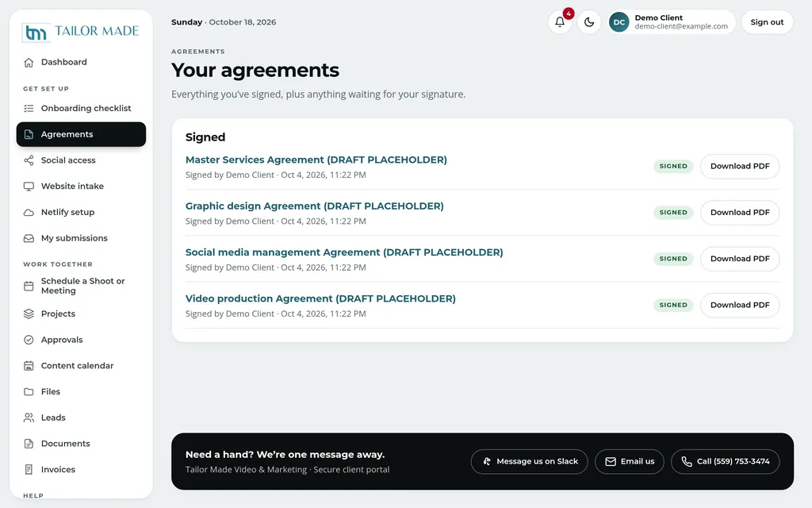812x508 pixels.
Task: Open the Approvals section
Action: (x=81, y=340)
